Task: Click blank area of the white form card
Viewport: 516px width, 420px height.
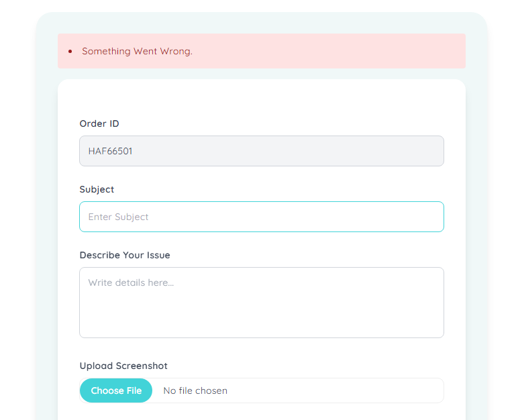Action: [262, 99]
